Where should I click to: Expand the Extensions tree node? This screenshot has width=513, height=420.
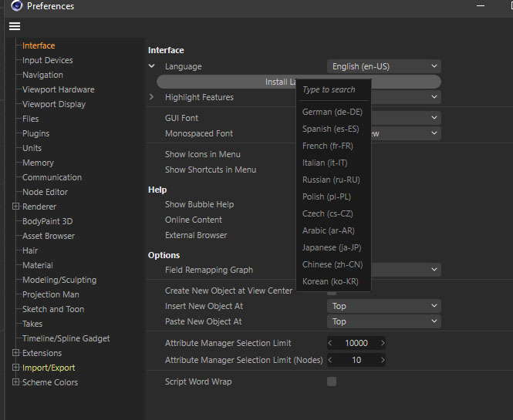15,353
